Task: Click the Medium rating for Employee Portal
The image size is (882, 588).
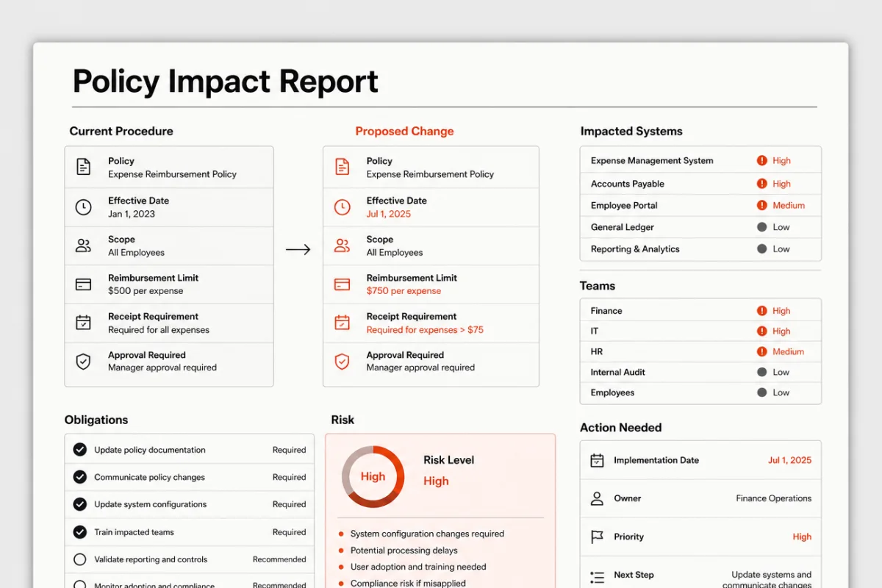Action: (789, 205)
